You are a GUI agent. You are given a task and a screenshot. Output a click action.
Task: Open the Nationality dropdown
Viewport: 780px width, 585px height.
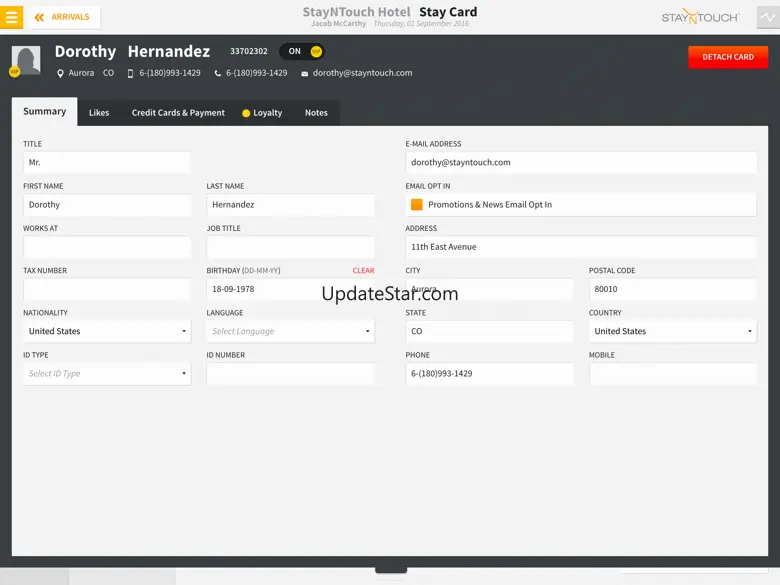(107, 331)
